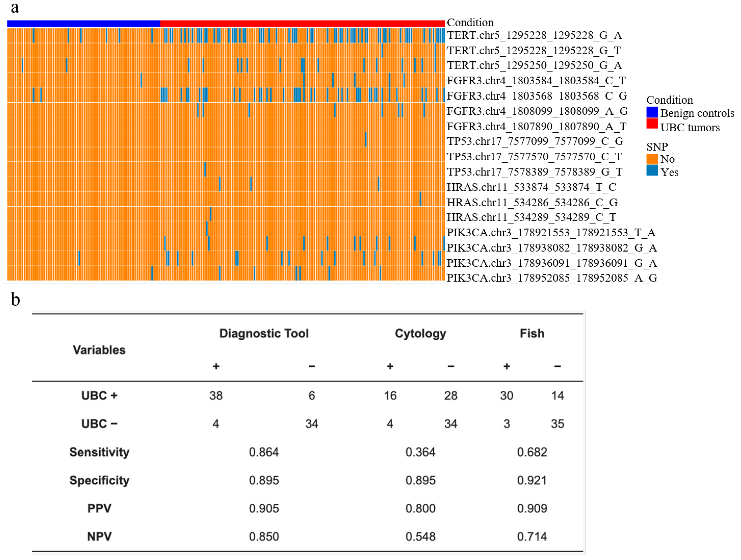Click the UBC + row label
The height and width of the screenshot is (560, 741).
click(99, 396)
